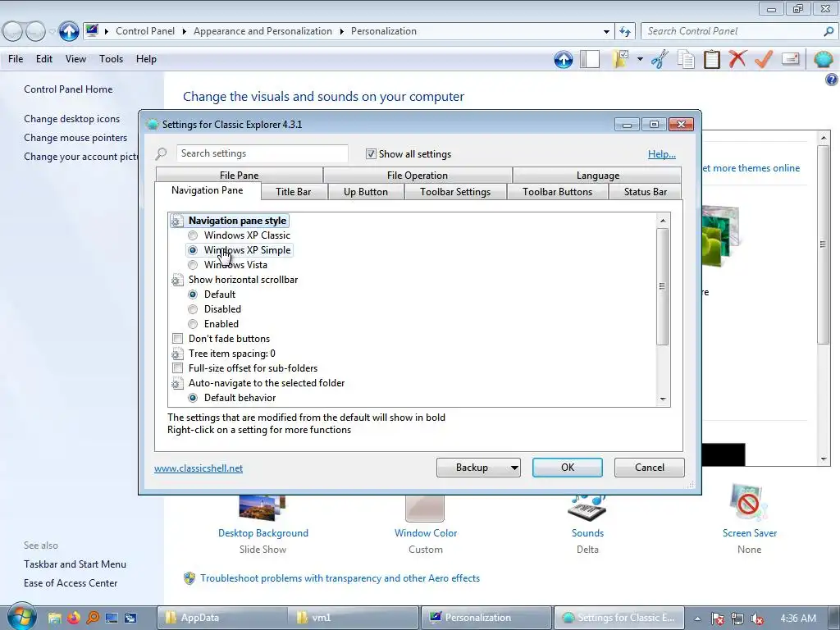Switch to the Toolbar Settings tab
840x630 pixels.
pos(455,192)
